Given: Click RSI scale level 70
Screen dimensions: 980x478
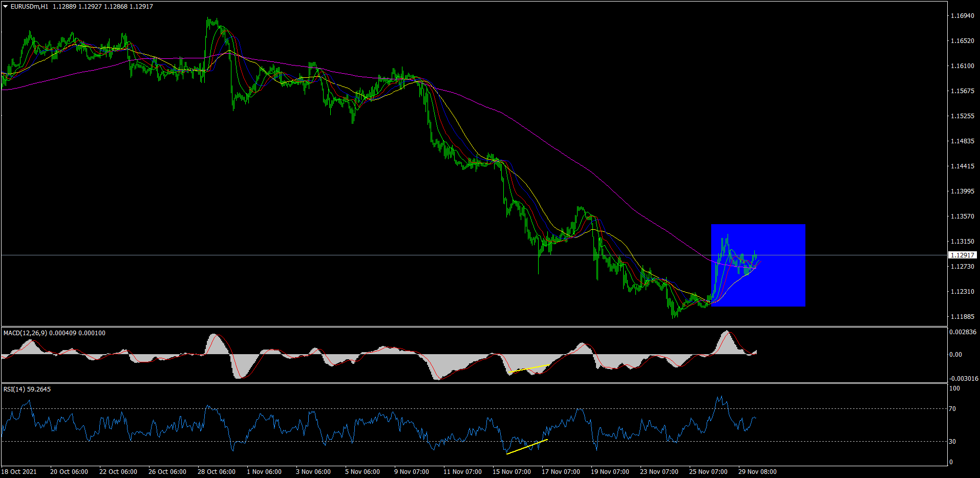Looking at the screenshot, I should [x=952, y=409].
